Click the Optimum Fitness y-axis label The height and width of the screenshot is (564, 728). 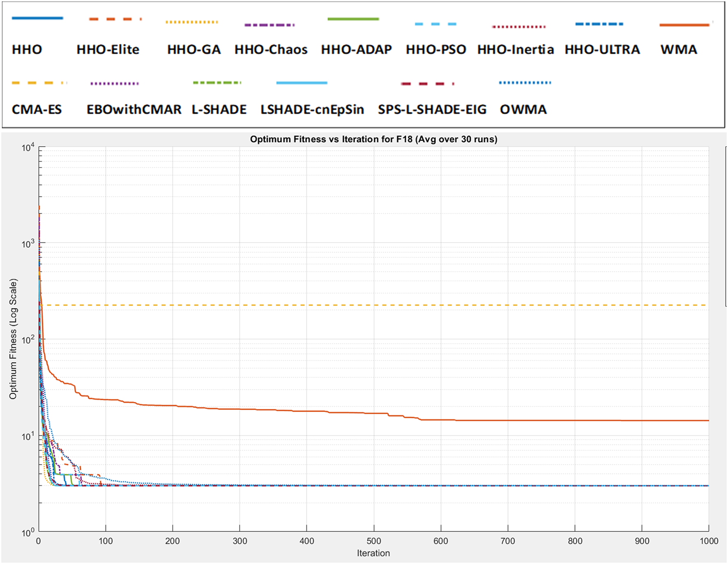click(13, 339)
